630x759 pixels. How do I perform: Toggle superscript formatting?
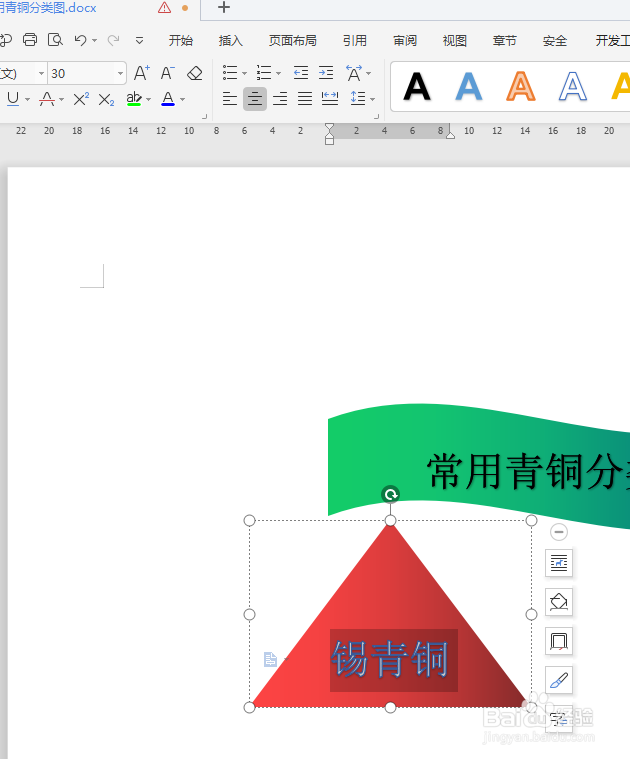pos(81,99)
